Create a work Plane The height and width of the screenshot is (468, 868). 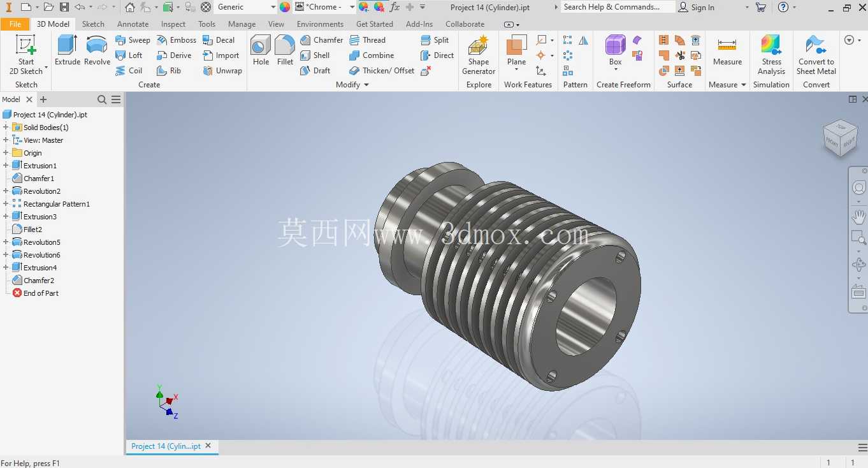516,51
